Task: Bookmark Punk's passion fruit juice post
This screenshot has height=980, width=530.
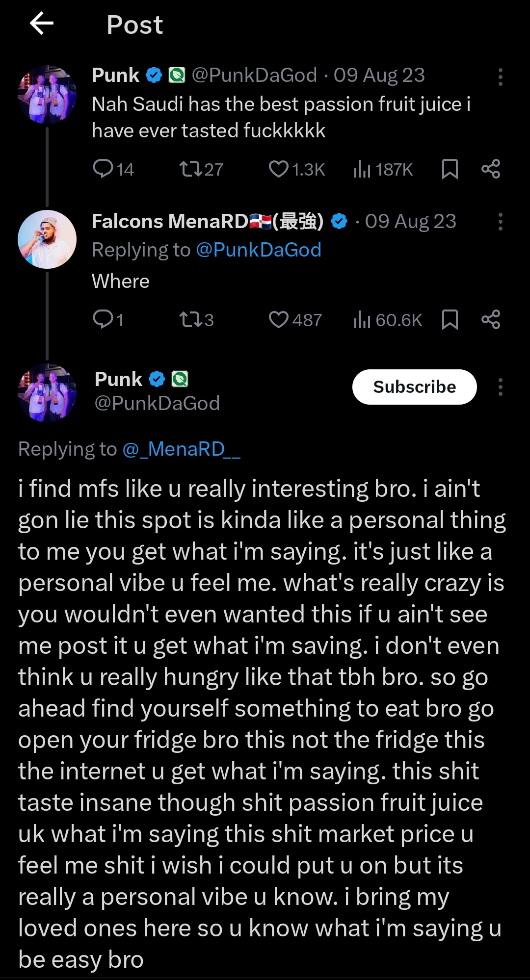Action: tap(450, 169)
